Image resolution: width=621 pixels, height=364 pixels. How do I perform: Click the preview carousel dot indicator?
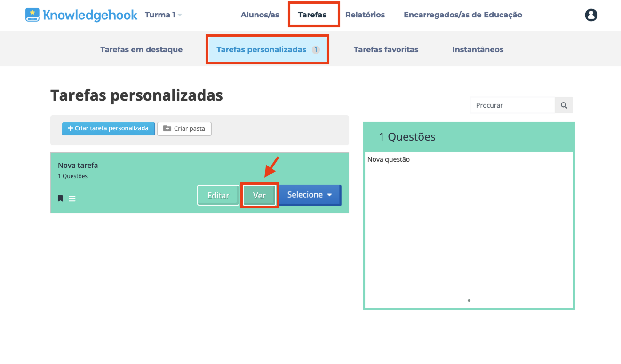click(469, 300)
